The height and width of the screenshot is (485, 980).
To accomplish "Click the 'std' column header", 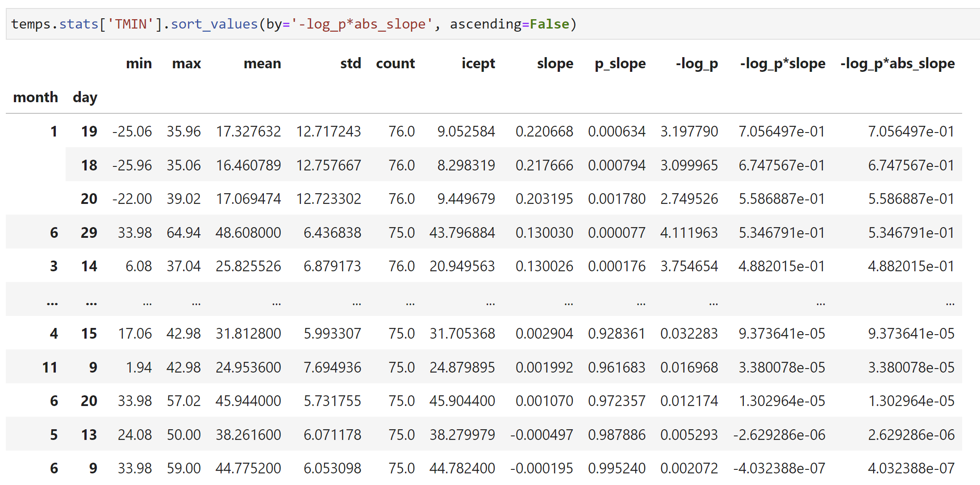I will 350,63.
